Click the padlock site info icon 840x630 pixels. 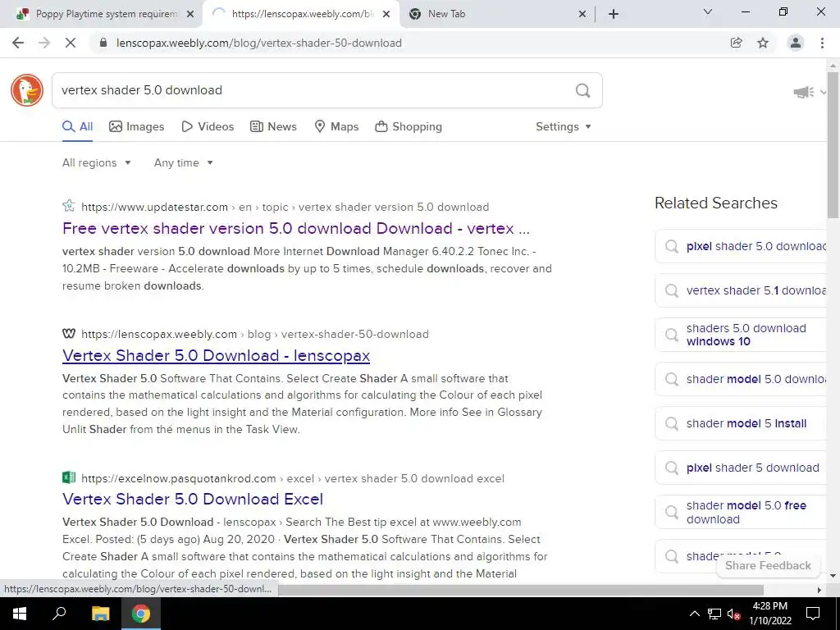103,43
